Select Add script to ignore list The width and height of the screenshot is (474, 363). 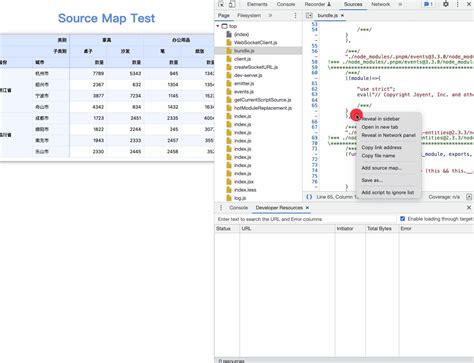[388, 193]
